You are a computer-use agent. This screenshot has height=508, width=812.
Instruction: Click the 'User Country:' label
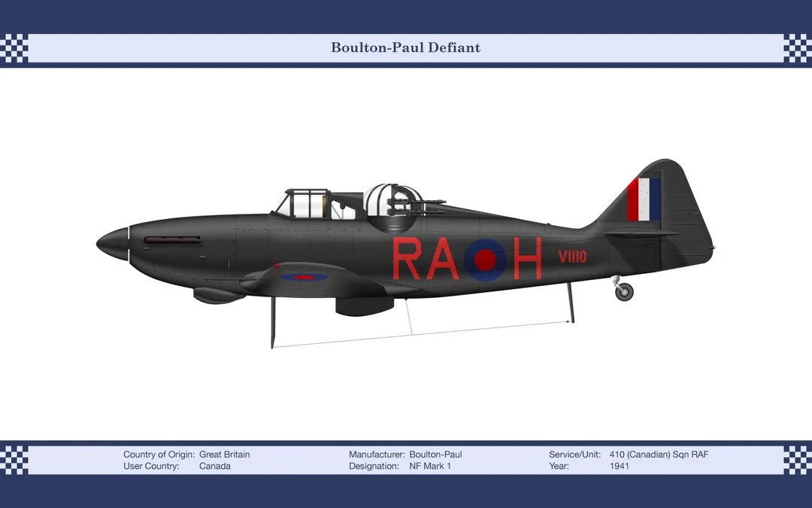tap(151, 466)
